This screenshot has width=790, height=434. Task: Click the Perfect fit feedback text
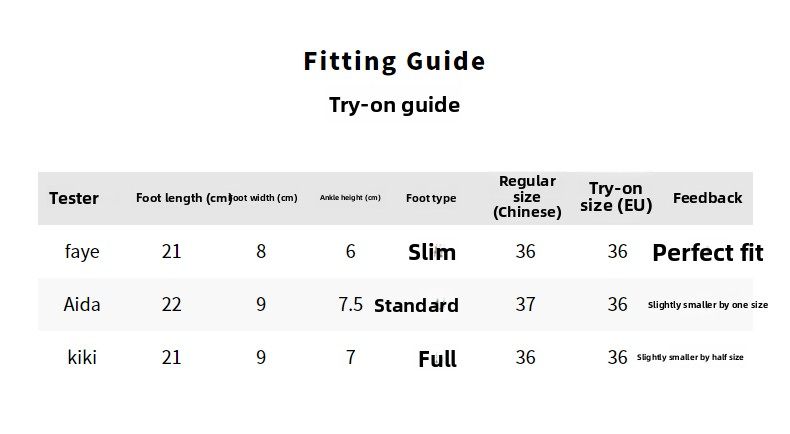click(707, 253)
